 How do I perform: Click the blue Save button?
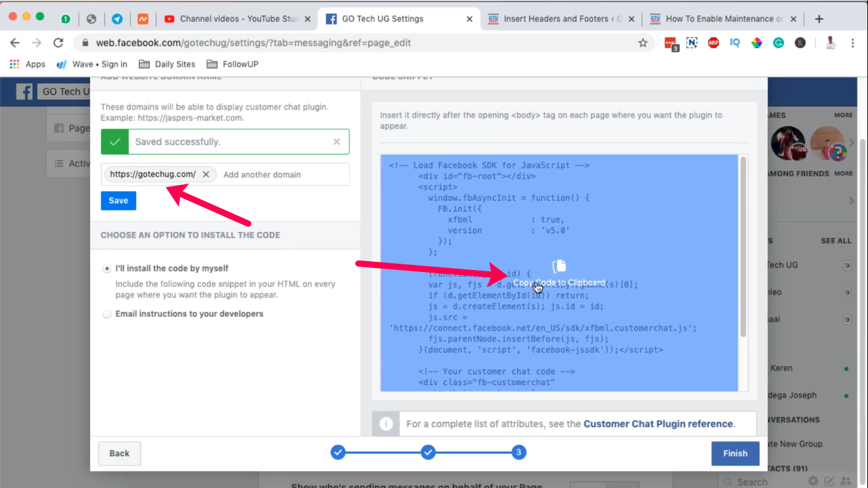click(118, 200)
